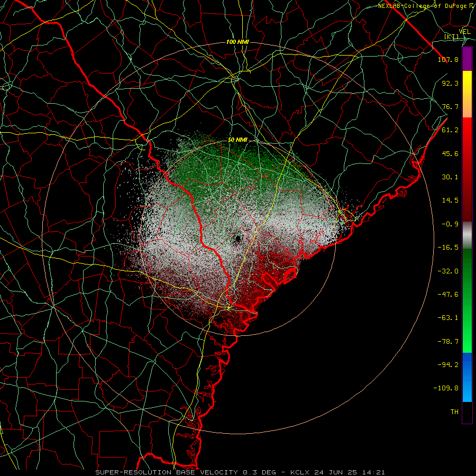Click the purple segment of velocity color bar
Viewport: 476px width, 476px height.
467,59
